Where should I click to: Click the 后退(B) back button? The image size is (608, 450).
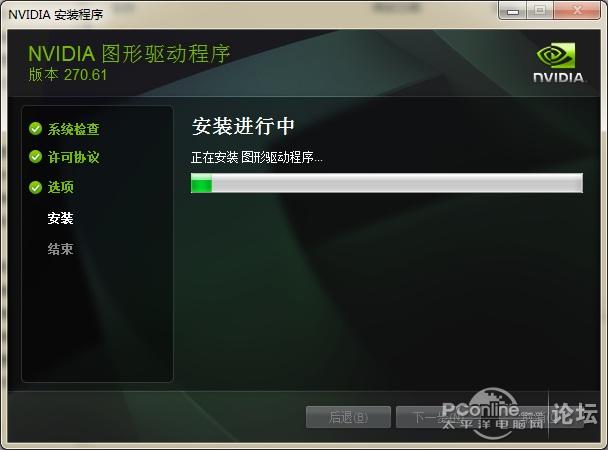click(348, 417)
